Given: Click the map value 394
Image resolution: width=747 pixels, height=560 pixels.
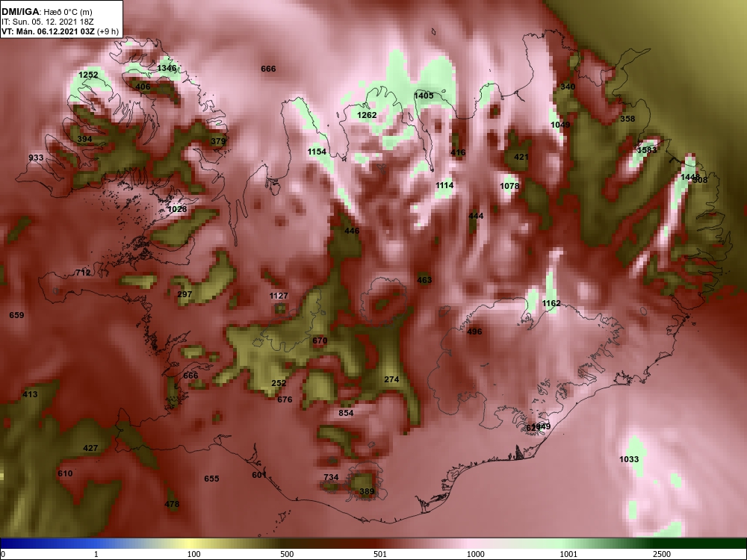Looking at the screenshot, I should [x=84, y=139].
